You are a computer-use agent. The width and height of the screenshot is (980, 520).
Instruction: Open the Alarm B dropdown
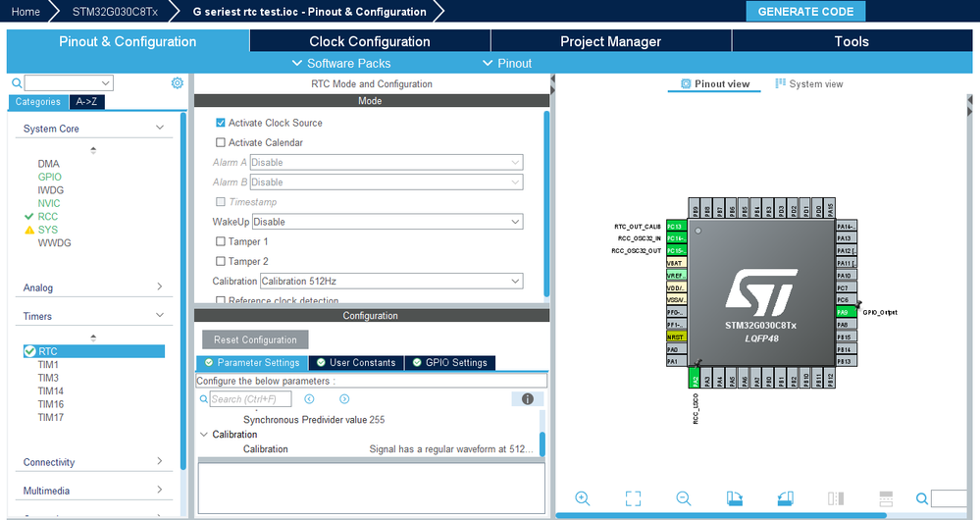click(x=387, y=182)
